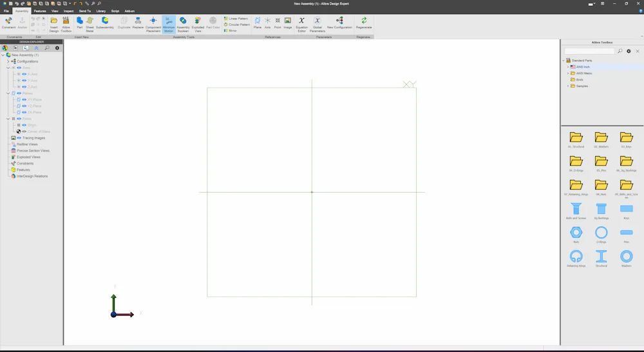Regenerate the assembly
Image resolution: width=644 pixels, height=352 pixels.
(x=364, y=23)
